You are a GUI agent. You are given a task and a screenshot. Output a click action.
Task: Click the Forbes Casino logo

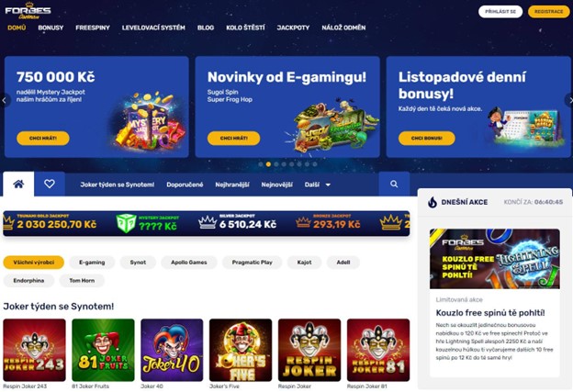click(28, 11)
